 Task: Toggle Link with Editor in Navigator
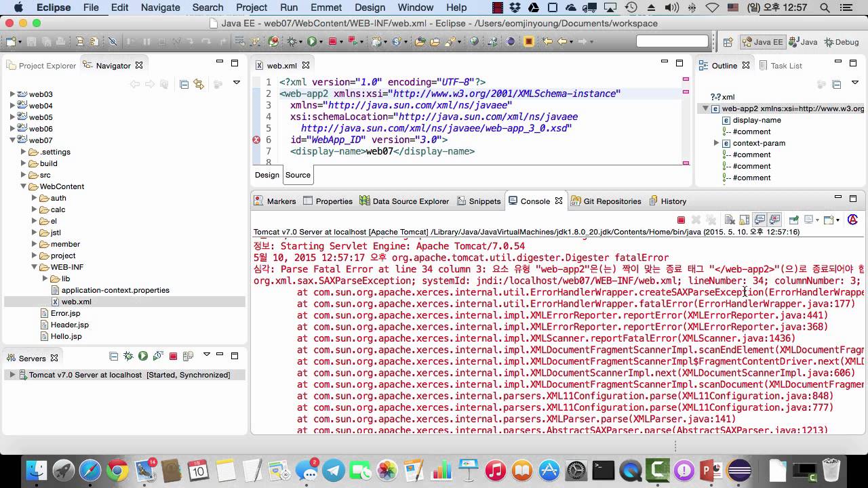[199, 84]
